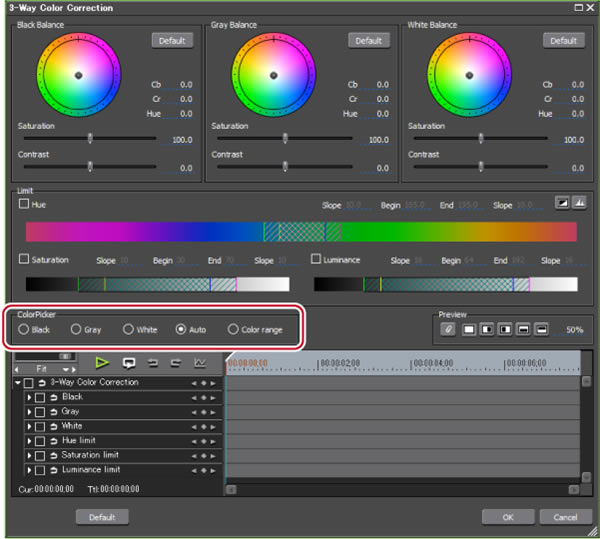The height and width of the screenshot is (539, 600).
Task: Click the reset arrow icon beside Gray row
Action: click(x=52, y=412)
